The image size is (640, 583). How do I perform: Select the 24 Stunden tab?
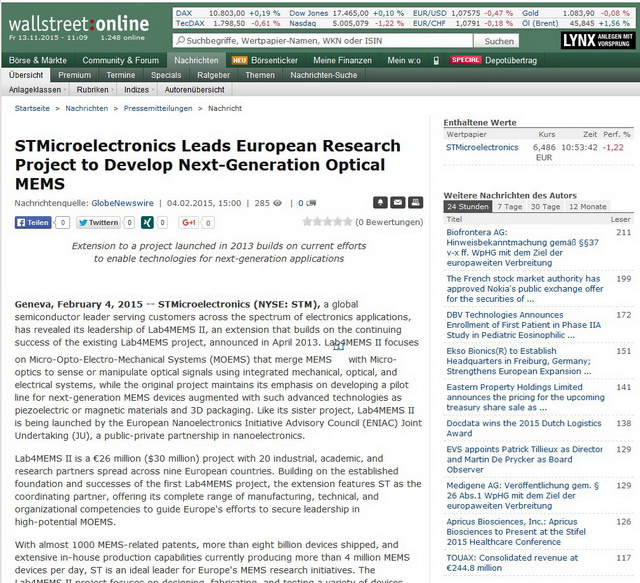[x=468, y=207]
